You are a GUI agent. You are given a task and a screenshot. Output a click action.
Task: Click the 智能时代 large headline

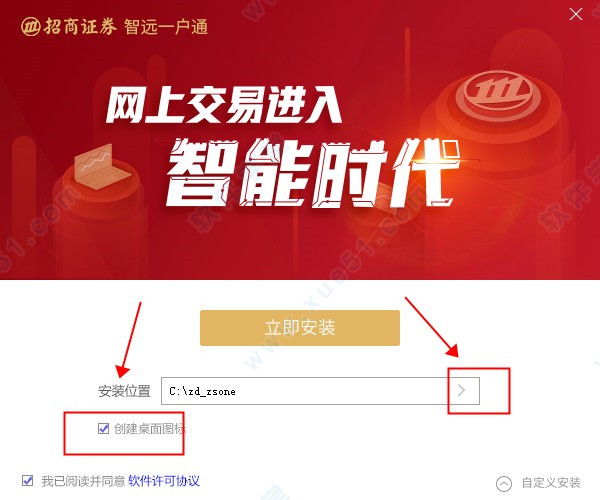pos(313,174)
